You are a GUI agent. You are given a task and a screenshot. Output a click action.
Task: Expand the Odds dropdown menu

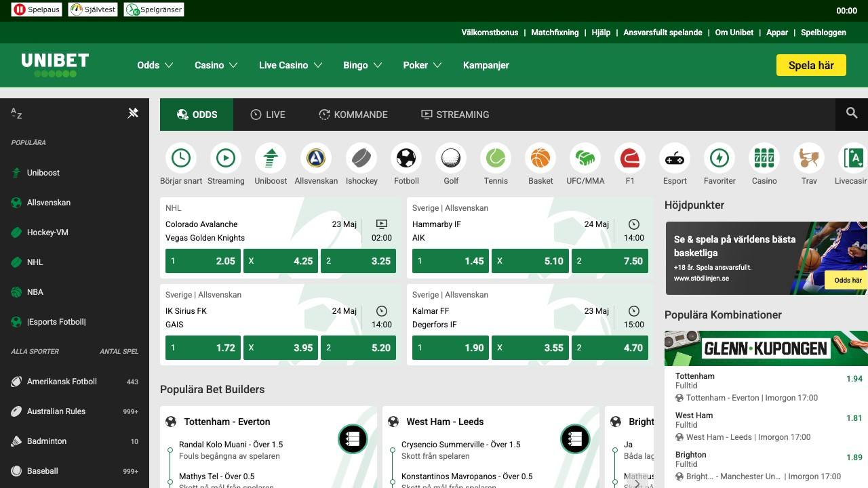coord(155,65)
